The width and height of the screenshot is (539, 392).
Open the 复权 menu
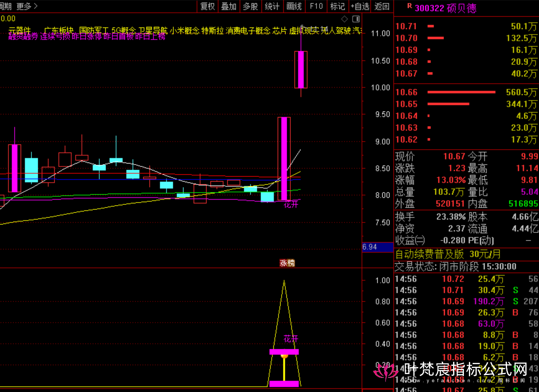pos(207,6)
